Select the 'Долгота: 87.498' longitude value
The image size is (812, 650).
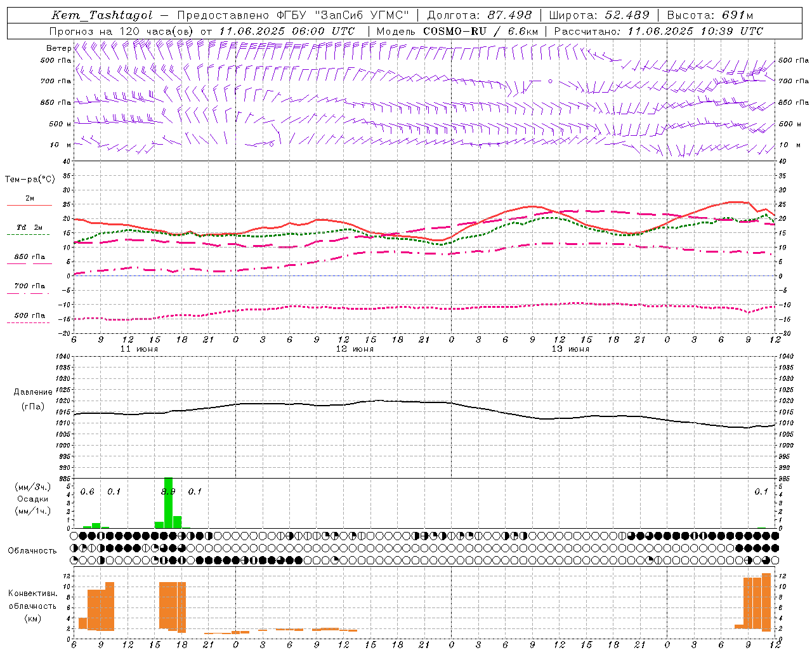pos(480,15)
